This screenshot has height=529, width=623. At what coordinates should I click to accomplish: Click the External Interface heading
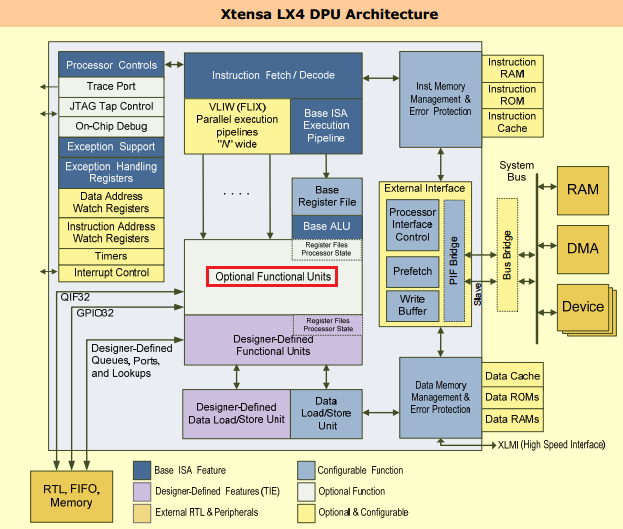424,188
